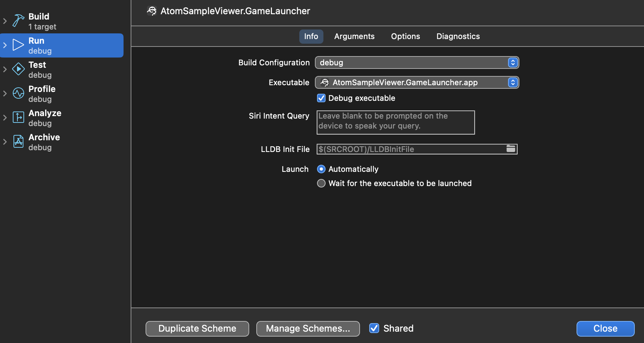Click the Manage Schemes button
644x343 pixels.
[308, 328]
